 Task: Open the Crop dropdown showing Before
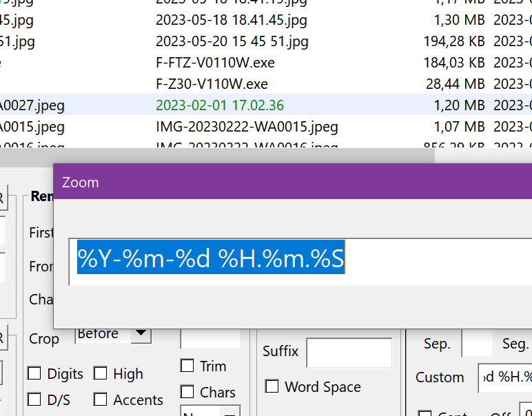point(141,335)
